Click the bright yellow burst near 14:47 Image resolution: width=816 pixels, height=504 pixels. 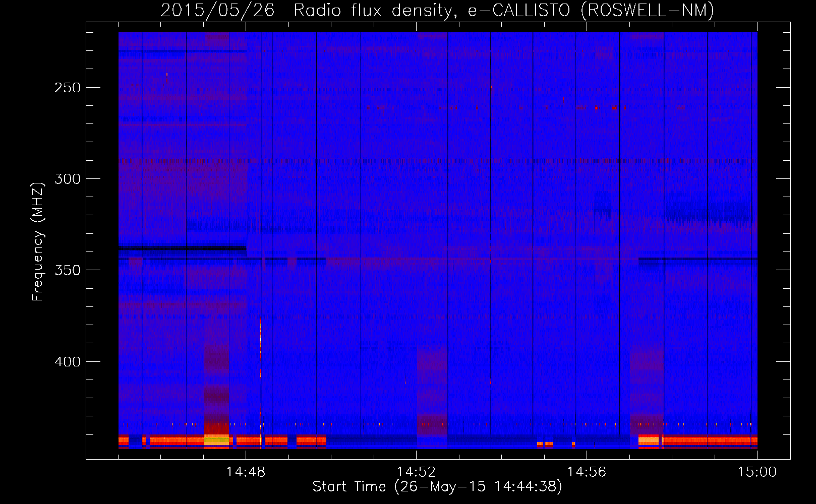coord(216,440)
